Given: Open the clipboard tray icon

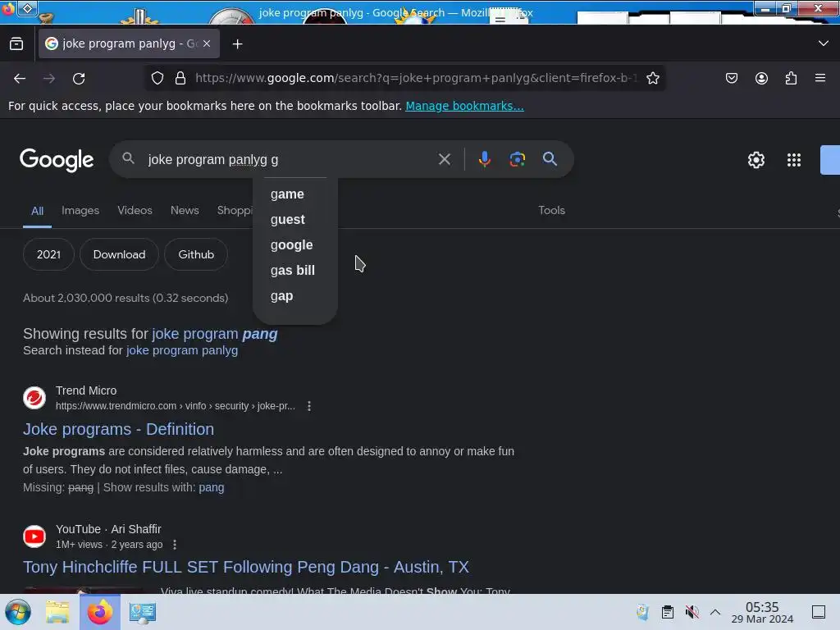Looking at the screenshot, I should (x=668, y=612).
